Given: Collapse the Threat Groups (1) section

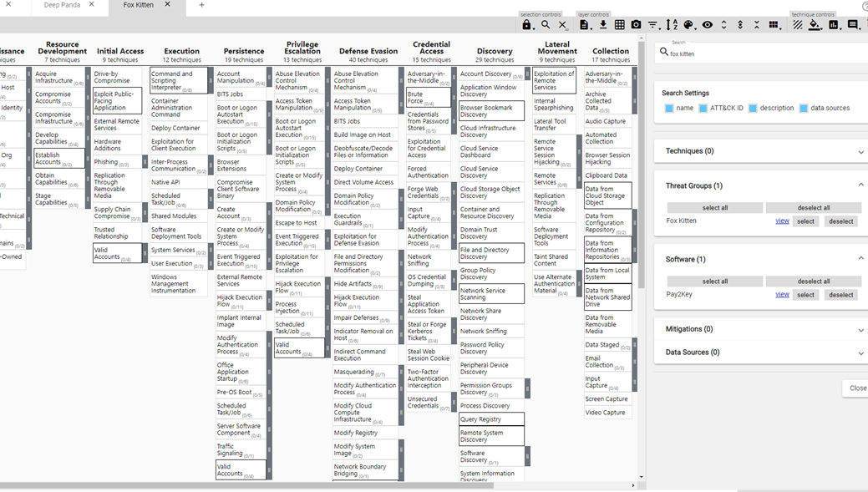Looking at the screenshot, I should (860, 185).
